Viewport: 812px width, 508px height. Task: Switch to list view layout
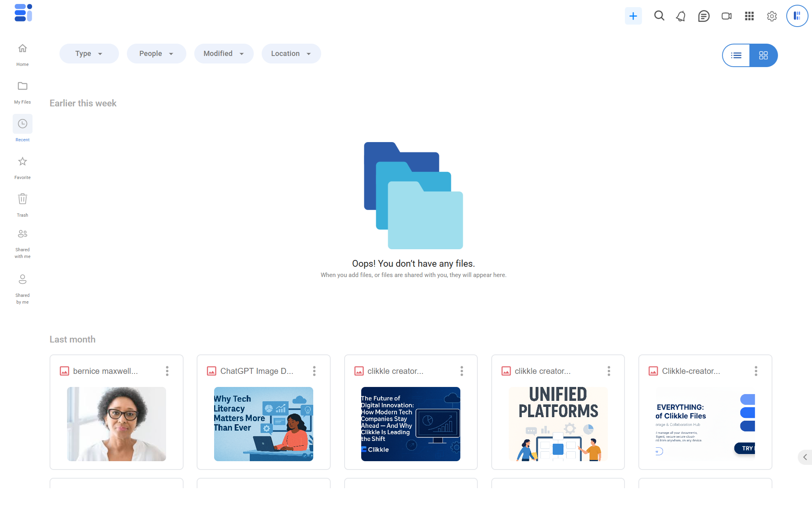tap(736, 56)
